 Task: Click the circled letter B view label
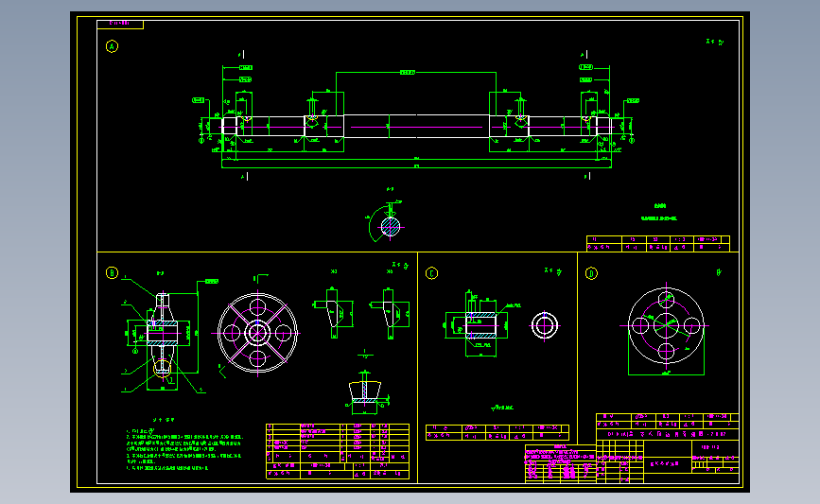pos(112,273)
